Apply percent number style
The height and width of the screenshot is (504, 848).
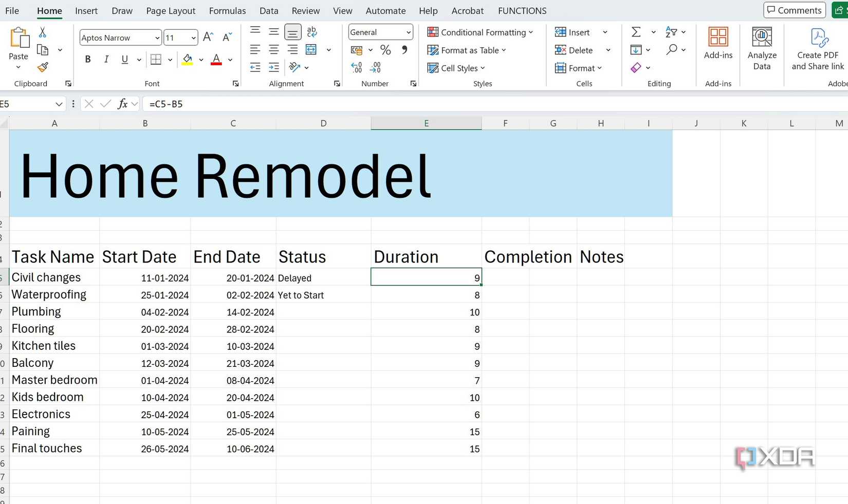[x=385, y=50]
